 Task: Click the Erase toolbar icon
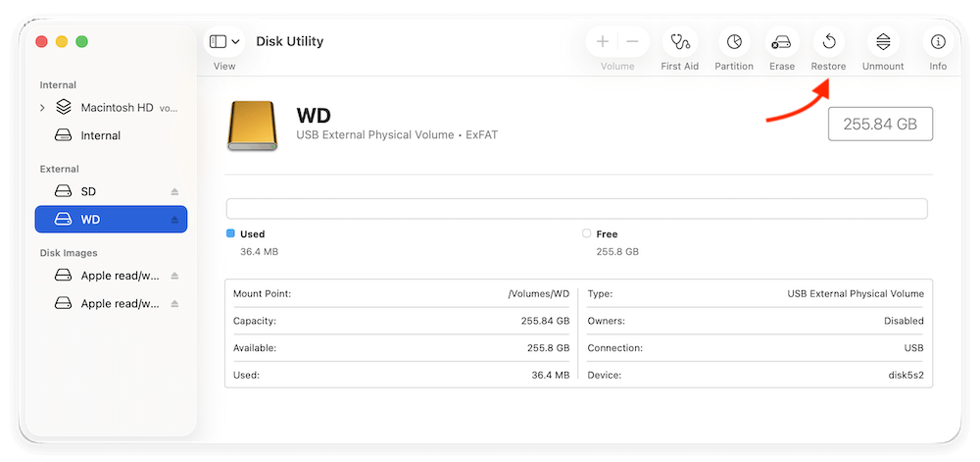pyautogui.click(x=781, y=42)
